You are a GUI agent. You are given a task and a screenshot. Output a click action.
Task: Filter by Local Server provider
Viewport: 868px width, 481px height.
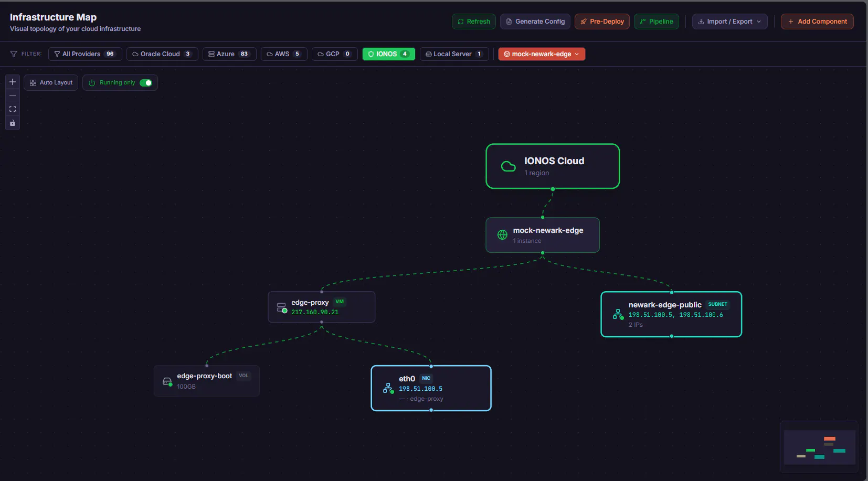pos(454,54)
